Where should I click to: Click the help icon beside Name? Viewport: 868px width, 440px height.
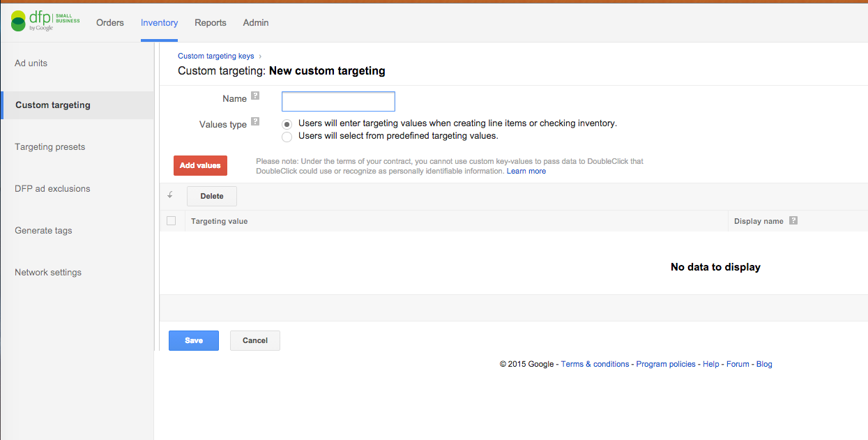(255, 96)
